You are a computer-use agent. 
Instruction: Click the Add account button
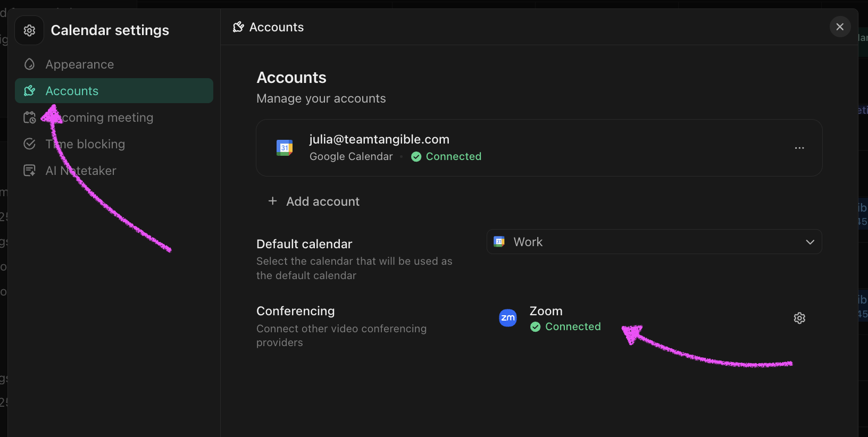pos(322,201)
